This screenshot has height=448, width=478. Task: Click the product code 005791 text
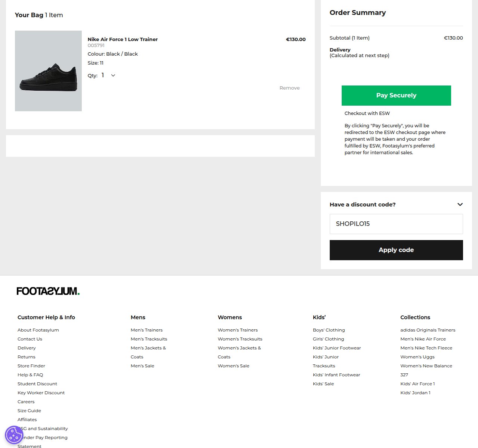coord(96,46)
